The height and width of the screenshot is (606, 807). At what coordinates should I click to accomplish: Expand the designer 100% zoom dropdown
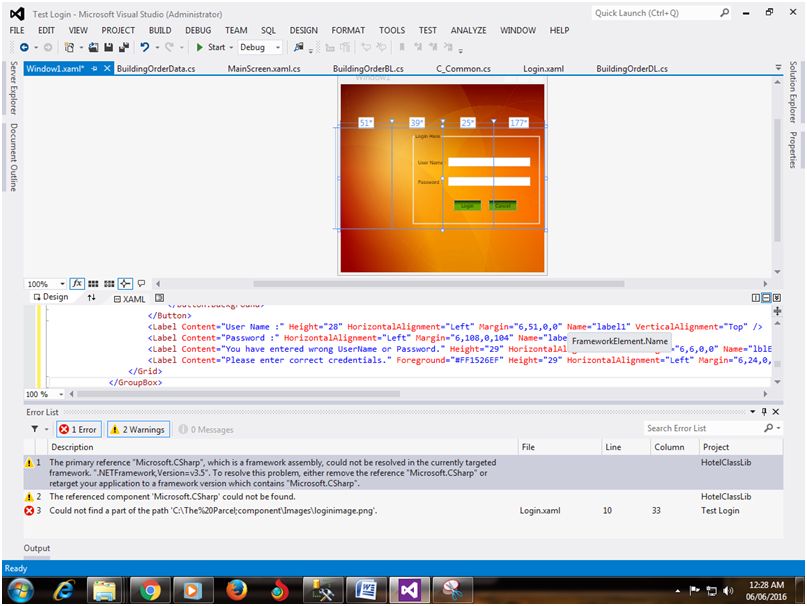tap(62, 284)
